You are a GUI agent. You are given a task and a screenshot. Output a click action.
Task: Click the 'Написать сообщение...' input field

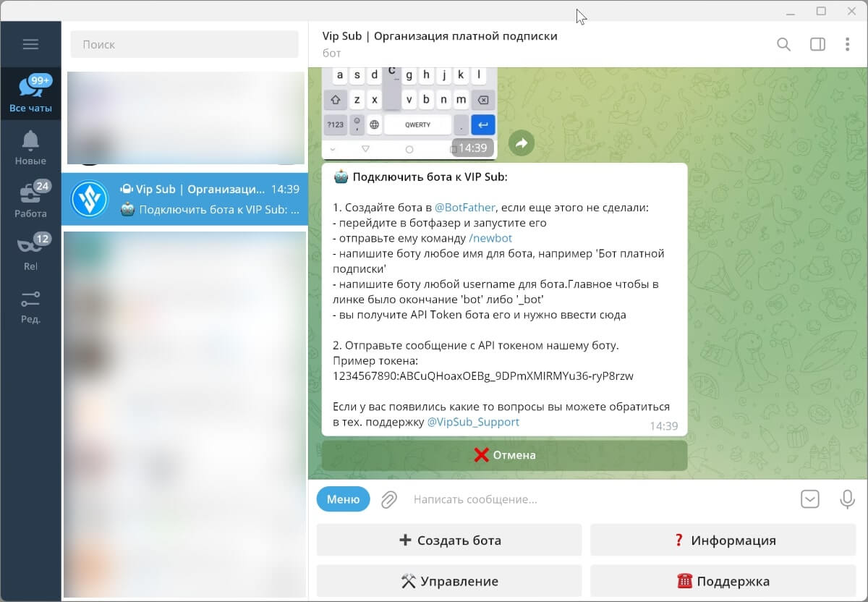(x=600, y=499)
